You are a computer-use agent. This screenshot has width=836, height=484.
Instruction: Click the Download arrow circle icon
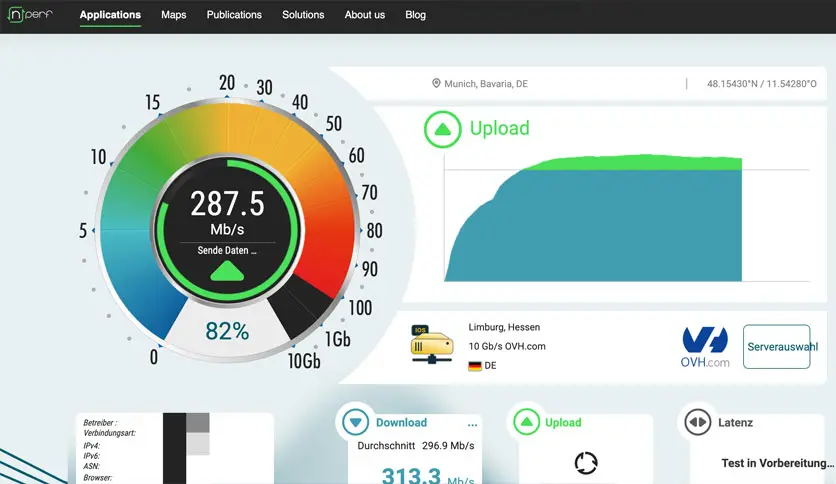pos(356,422)
